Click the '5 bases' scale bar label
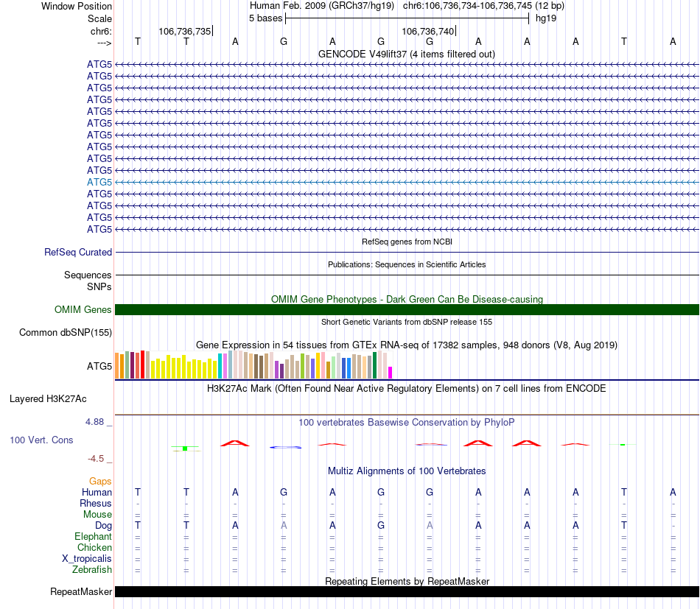 pyautogui.click(x=265, y=18)
